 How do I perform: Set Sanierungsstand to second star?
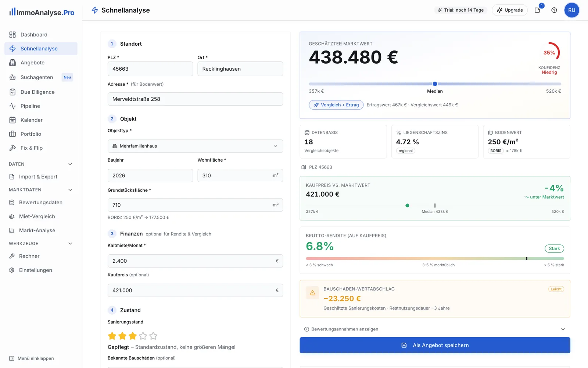122,336
